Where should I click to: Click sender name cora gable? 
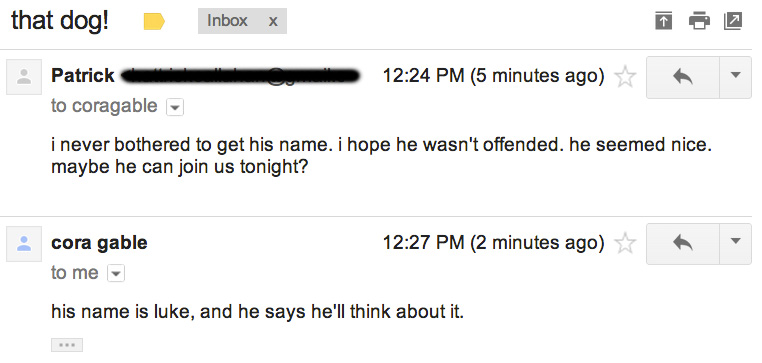99,243
